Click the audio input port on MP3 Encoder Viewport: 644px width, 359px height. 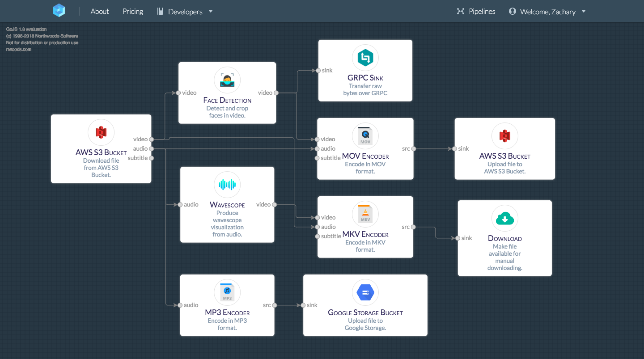(180, 305)
